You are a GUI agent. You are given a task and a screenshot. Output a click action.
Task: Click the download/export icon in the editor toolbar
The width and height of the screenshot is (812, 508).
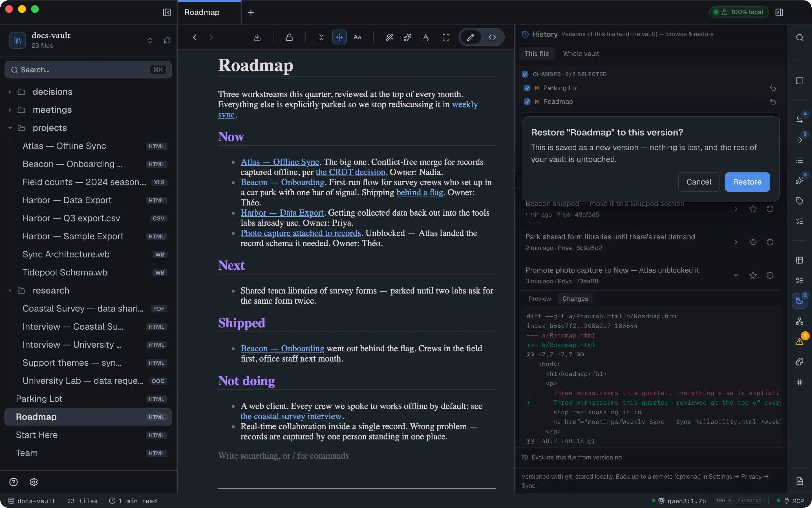point(257,37)
